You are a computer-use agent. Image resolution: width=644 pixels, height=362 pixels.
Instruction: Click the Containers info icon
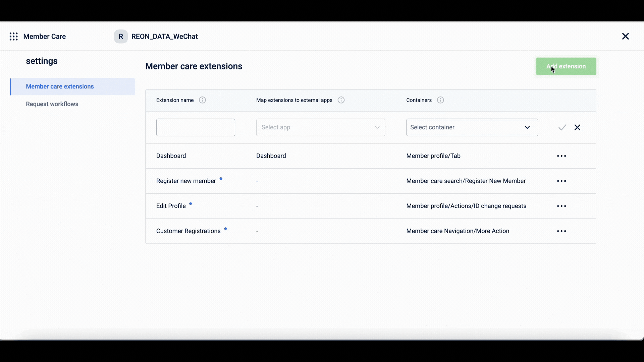point(440,100)
